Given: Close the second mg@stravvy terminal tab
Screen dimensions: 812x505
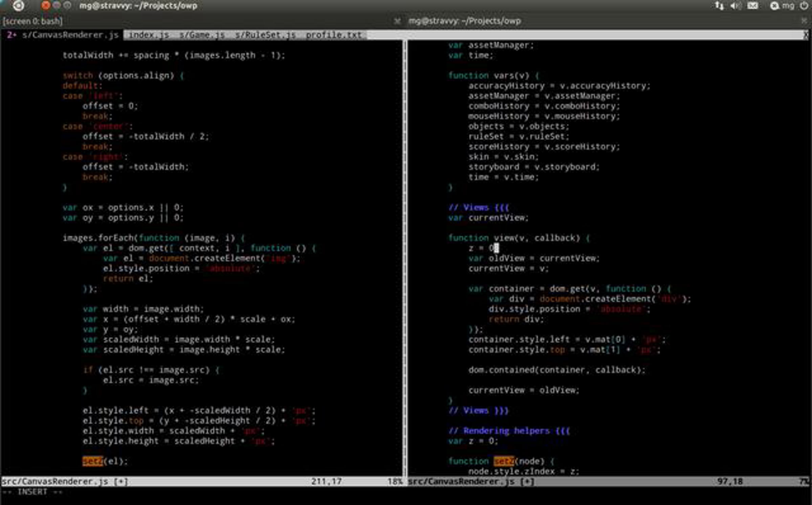Looking at the screenshot, I should pos(804,21).
